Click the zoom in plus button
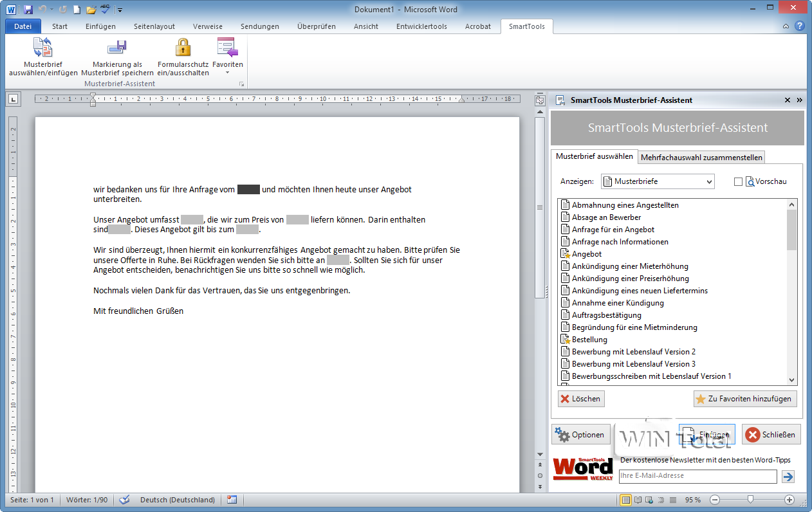The width and height of the screenshot is (812, 512). pyautogui.click(x=789, y=500)
